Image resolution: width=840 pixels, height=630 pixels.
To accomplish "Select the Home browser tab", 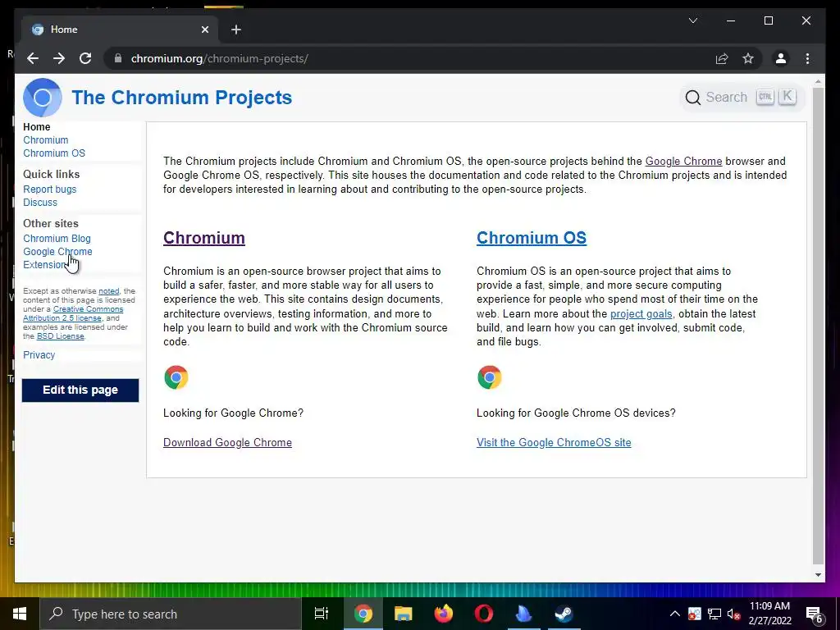I will pyautogui.click(x=120, y=30).
